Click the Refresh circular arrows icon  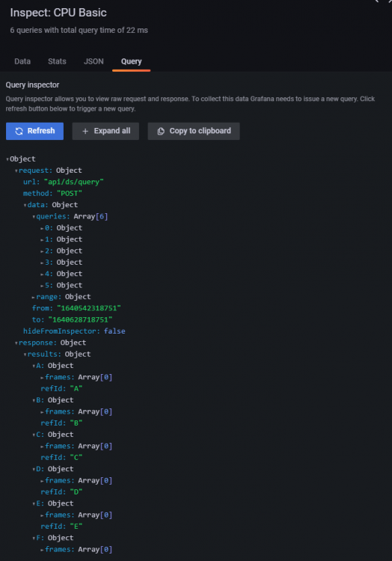[x=19, y=132]
